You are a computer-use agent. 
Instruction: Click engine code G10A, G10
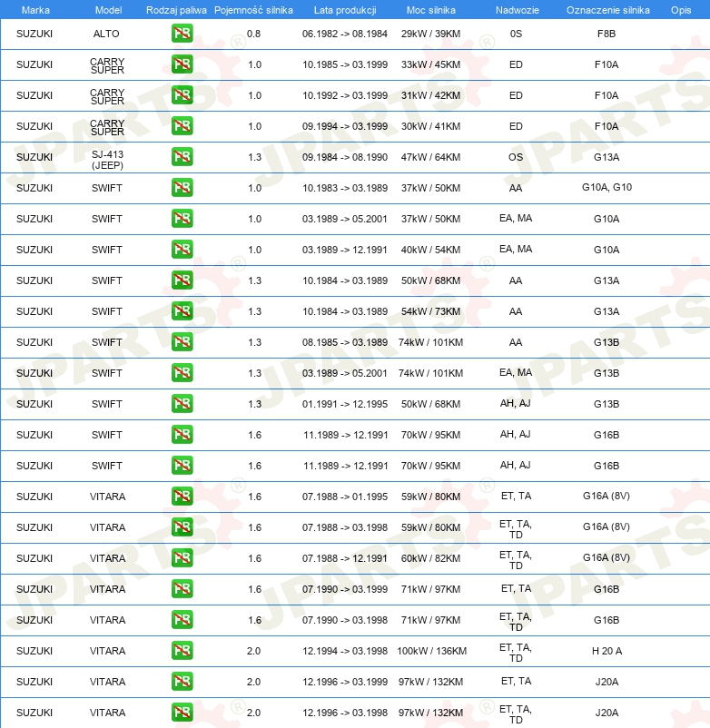tap(606, 187)
